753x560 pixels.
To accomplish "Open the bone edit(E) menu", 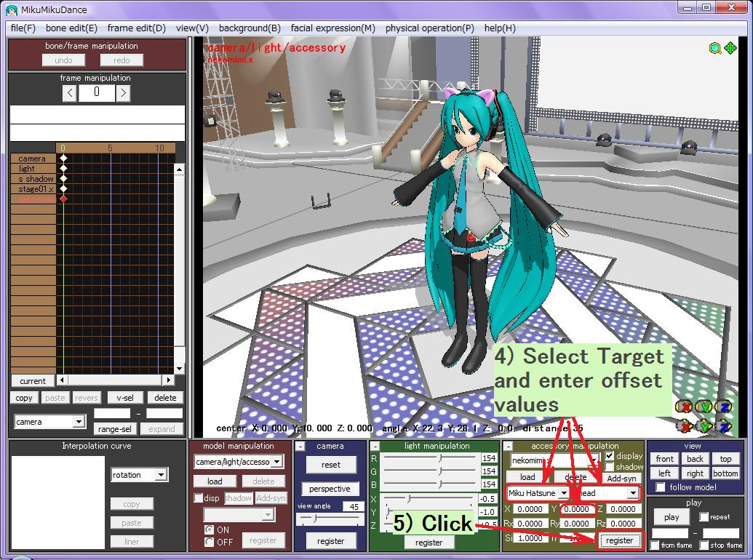I will (x=71, y=28).
